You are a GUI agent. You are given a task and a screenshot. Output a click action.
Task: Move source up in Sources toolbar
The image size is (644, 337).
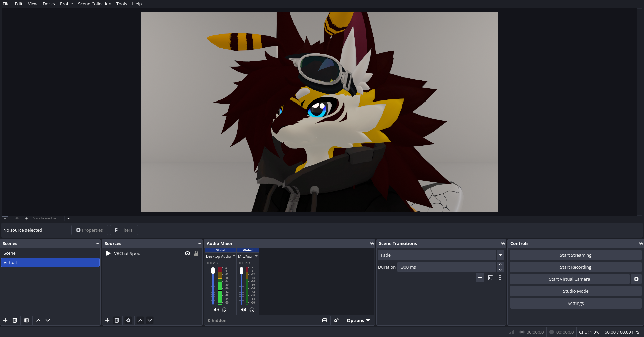pyautogui.click(x=140, y=320)
